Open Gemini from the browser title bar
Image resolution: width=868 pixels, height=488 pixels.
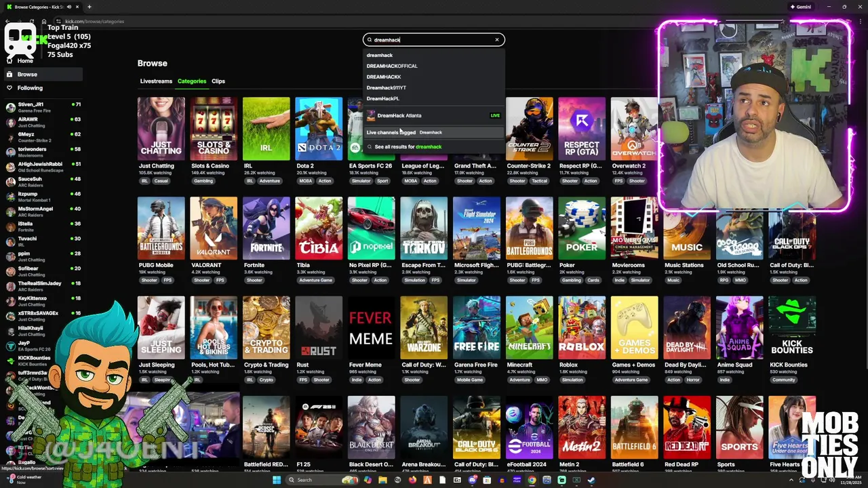point(800,7)
